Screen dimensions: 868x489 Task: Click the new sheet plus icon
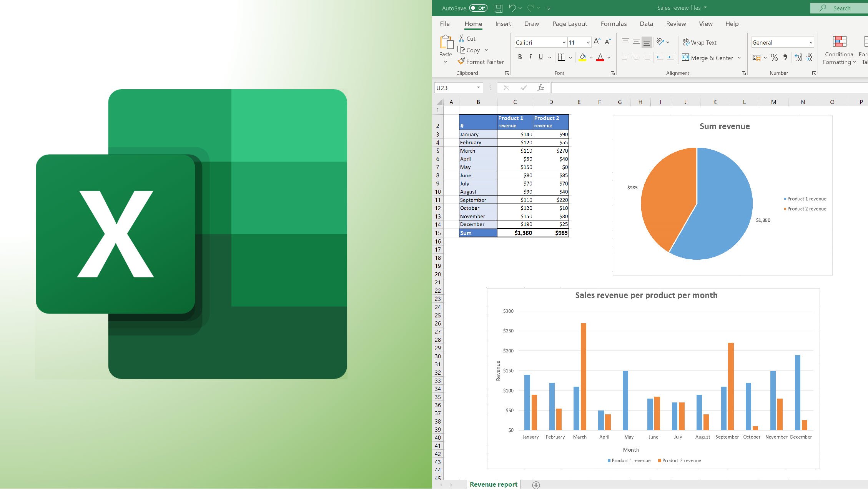click(x=536, y=485)
